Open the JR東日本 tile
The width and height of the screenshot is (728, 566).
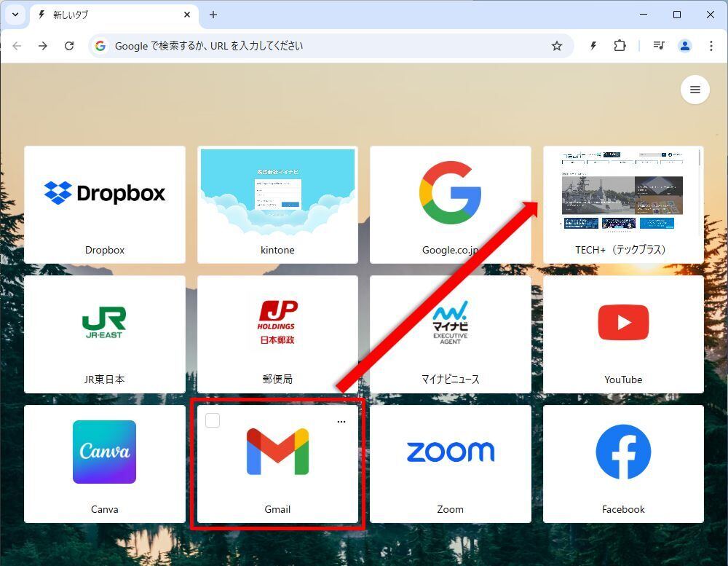(104, 334)
